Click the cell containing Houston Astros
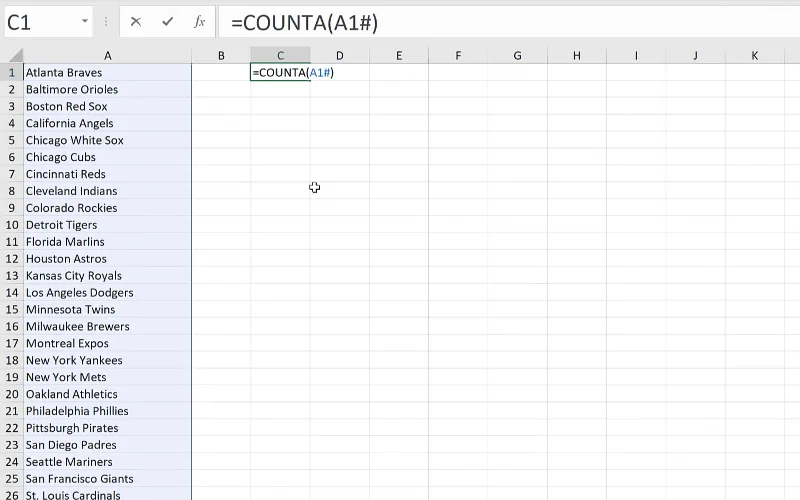The width and height of the screenshot is (800, 500). pos(108,259)
